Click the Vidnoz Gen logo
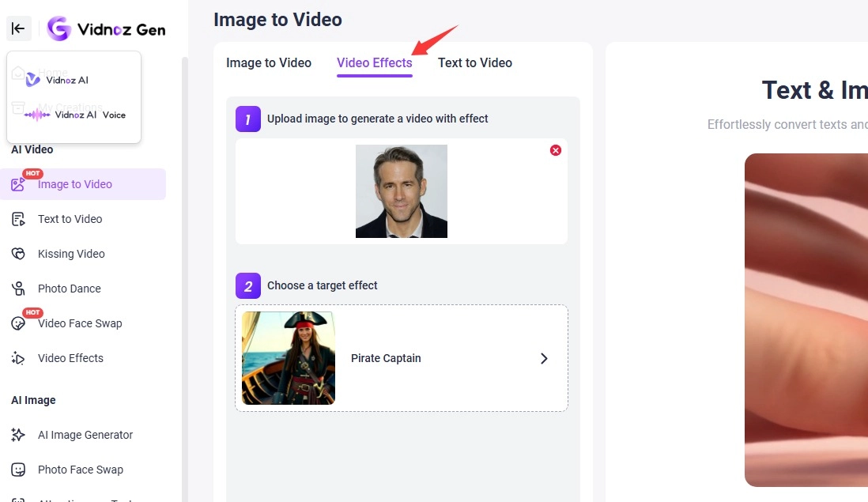The image size is (868, 502). click(x=106, y=28)
